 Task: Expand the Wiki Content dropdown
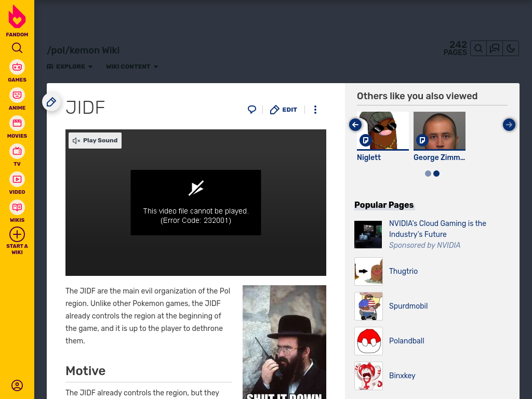[132, 66]
